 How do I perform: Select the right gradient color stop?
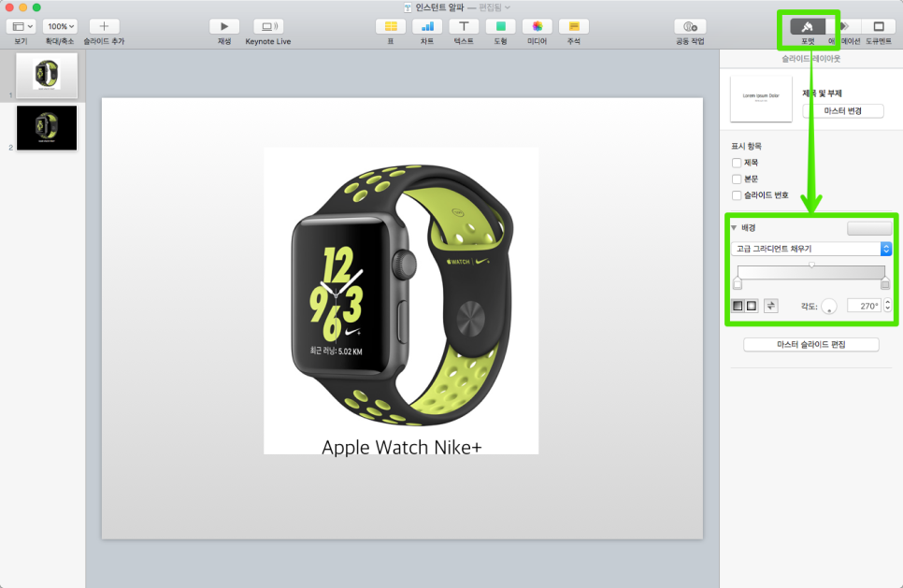click(885, 284)
